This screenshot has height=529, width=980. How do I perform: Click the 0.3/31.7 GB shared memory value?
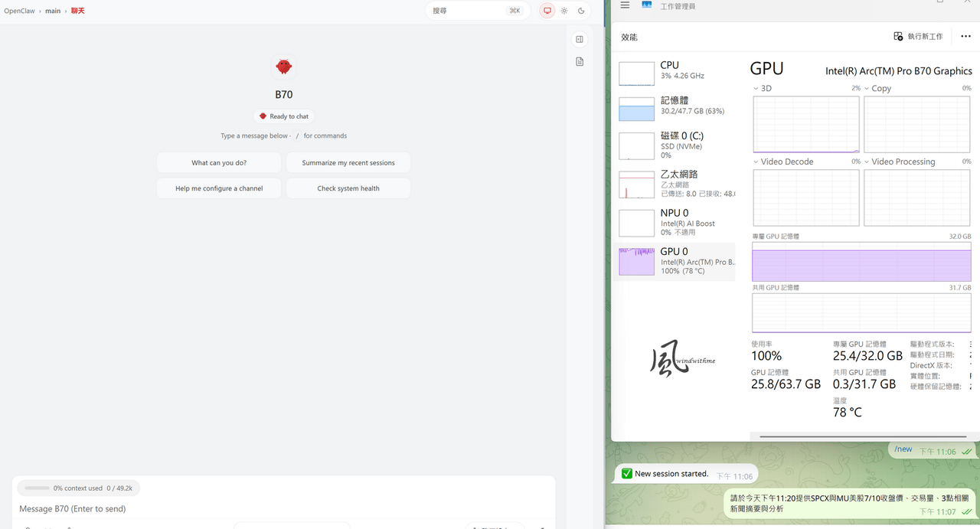[x=864, y=384]
